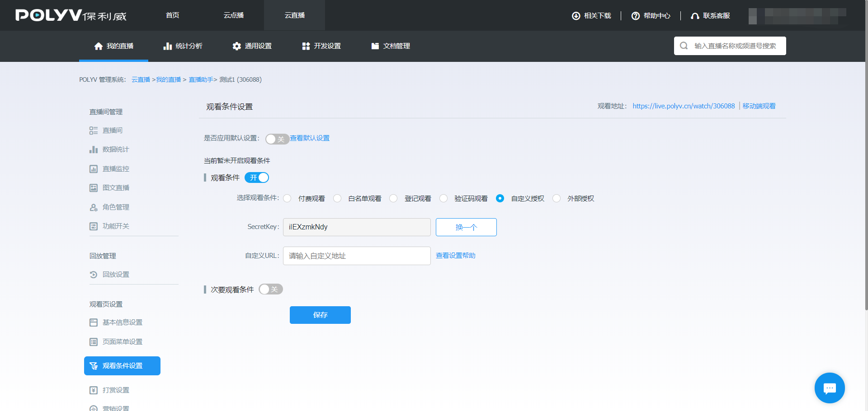
Task: Click the list icon next to 直播间
Action: point(94,131)
